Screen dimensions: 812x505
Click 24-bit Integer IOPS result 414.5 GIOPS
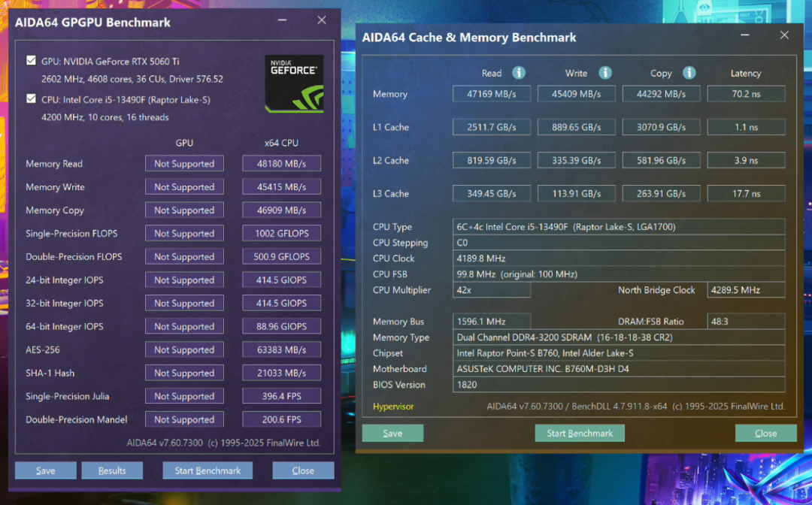click(282, 280)
